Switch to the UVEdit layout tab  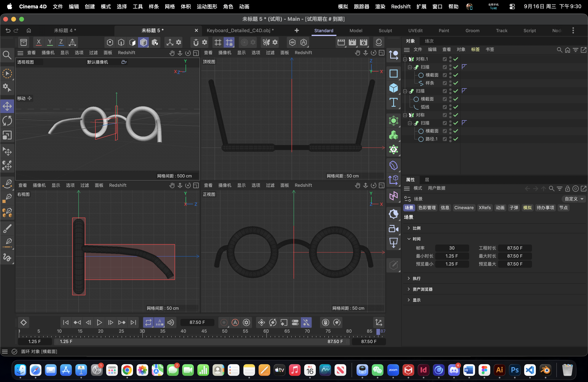point(415,31)
